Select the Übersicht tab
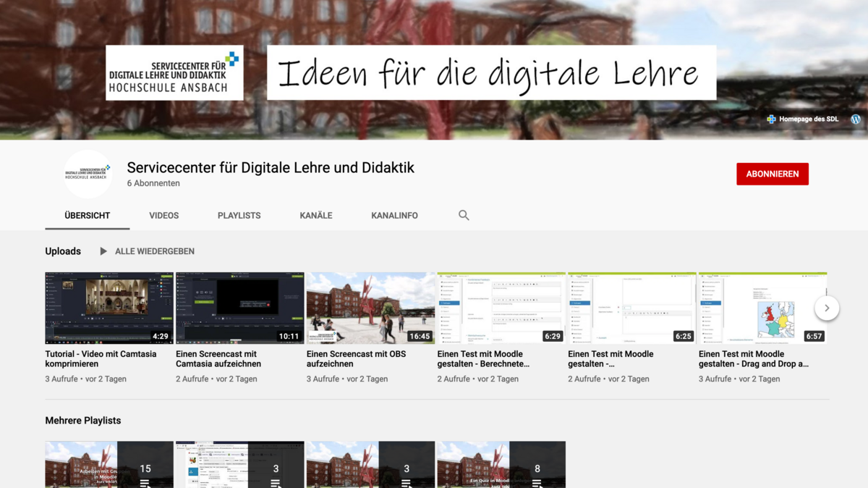The height and width of the screenshot is (488, 868). [x=87, y=216]
